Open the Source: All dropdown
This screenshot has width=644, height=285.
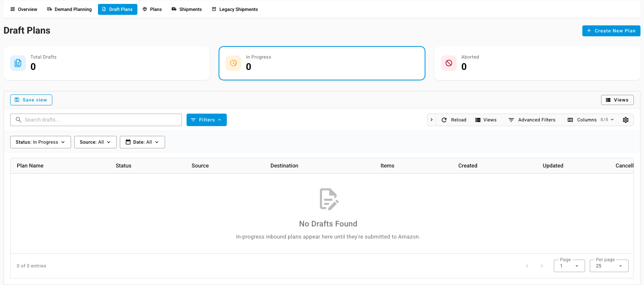pos(95,142)
